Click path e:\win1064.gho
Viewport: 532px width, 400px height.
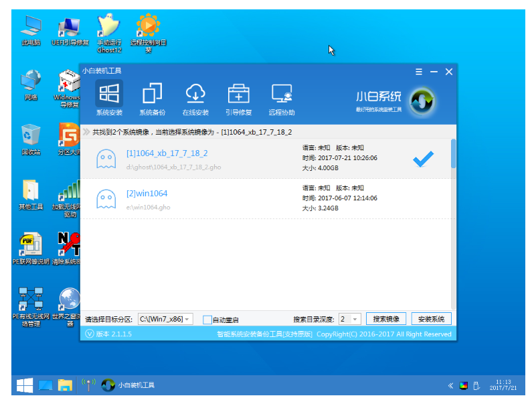tap(149, 207)
